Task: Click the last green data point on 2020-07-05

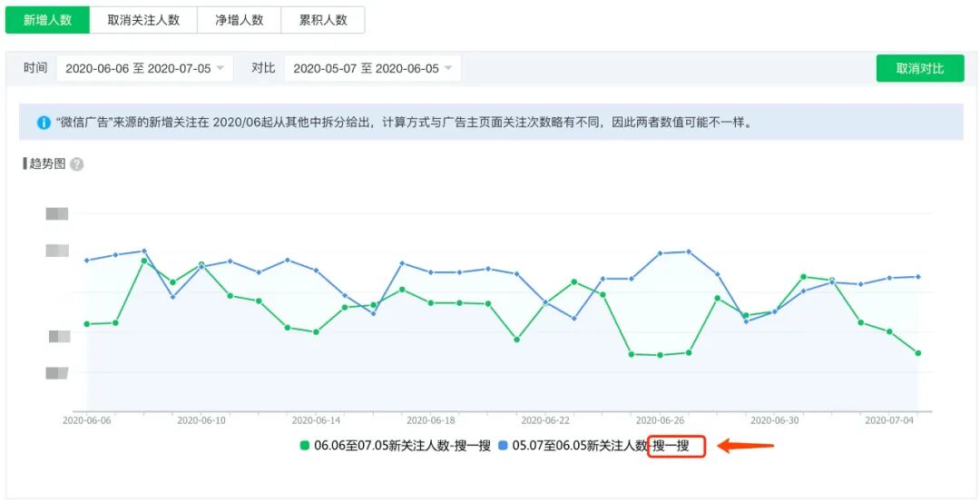Action: 918,353
